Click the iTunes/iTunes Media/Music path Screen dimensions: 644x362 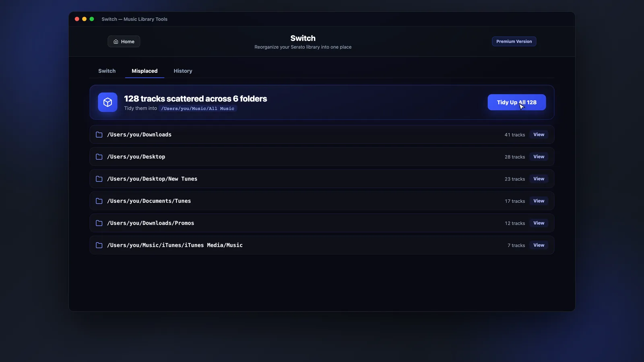pyautogui.click(x=175, y=245)
